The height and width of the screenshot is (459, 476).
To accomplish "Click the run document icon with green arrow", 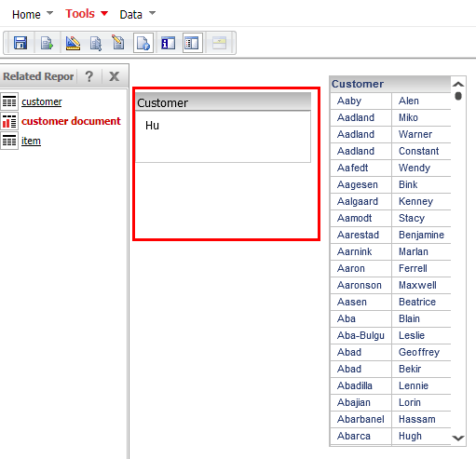I will (47, 43).
